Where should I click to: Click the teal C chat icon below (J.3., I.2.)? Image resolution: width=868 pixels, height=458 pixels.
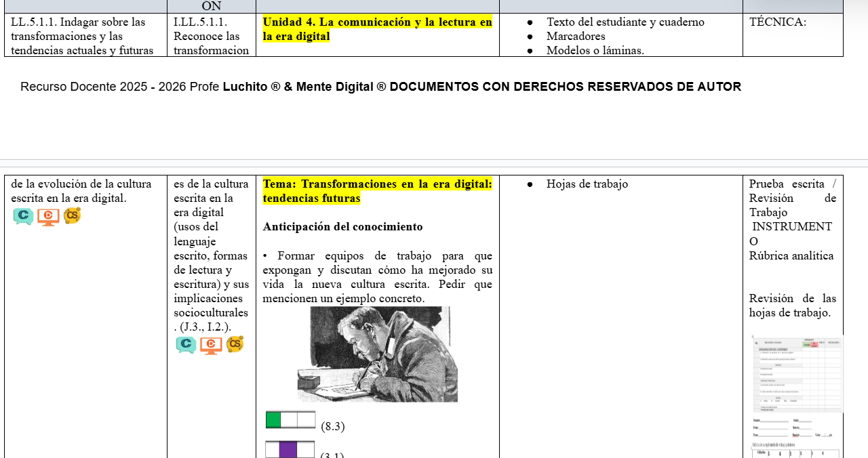[186, 344]
